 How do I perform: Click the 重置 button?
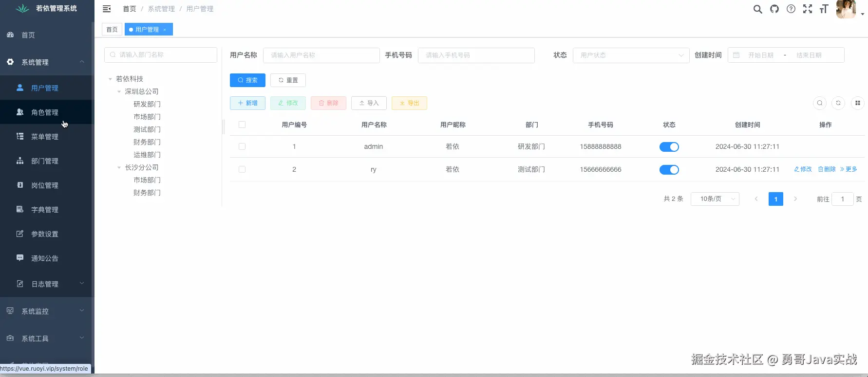(288, 80)
